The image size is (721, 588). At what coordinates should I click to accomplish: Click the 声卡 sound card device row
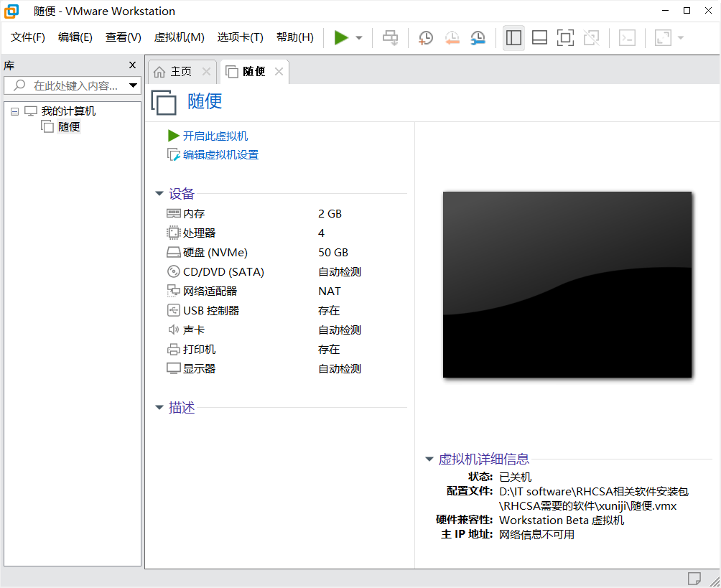tap(264, 330)
